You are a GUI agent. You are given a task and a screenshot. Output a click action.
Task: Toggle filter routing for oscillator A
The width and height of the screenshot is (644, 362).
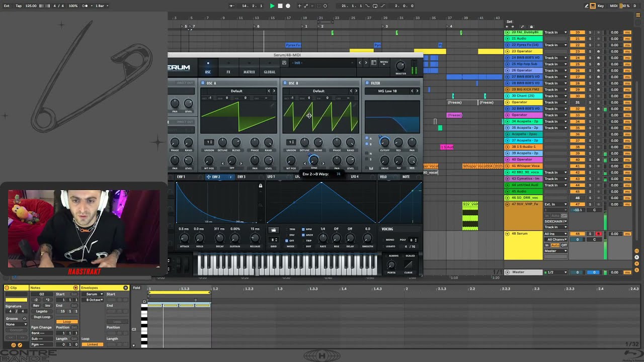click(367, 138)
